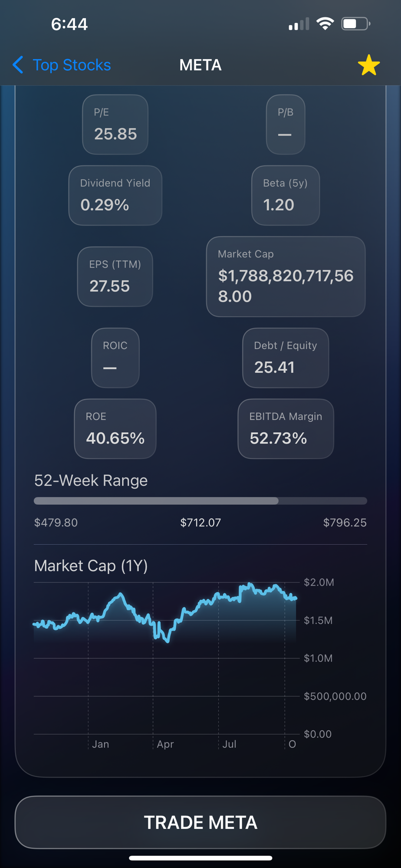
Task: Tap the $500,000.00 axis label
Action: tap(335, 696)
